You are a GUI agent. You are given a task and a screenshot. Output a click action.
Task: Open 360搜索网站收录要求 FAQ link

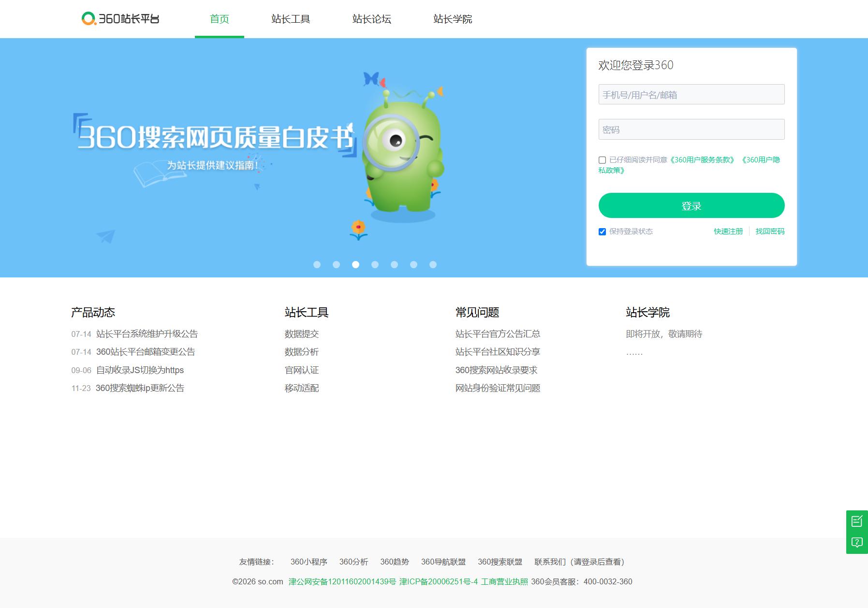[x=496, y=370]
